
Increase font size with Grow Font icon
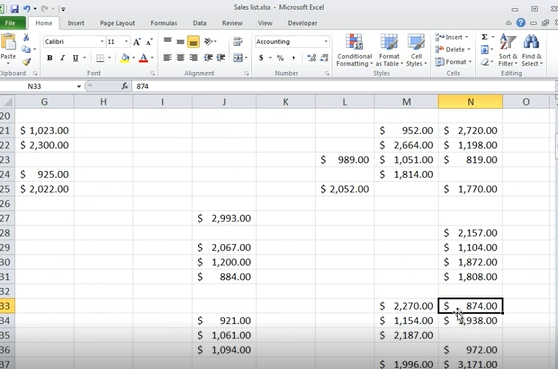(137, 42)
